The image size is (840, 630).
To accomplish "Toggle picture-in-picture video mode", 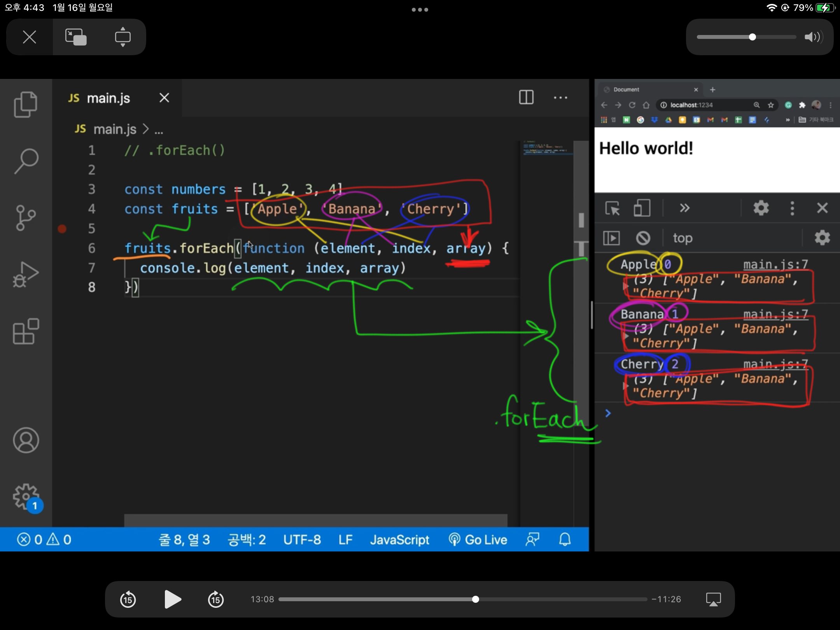I will tap(76, 37).
